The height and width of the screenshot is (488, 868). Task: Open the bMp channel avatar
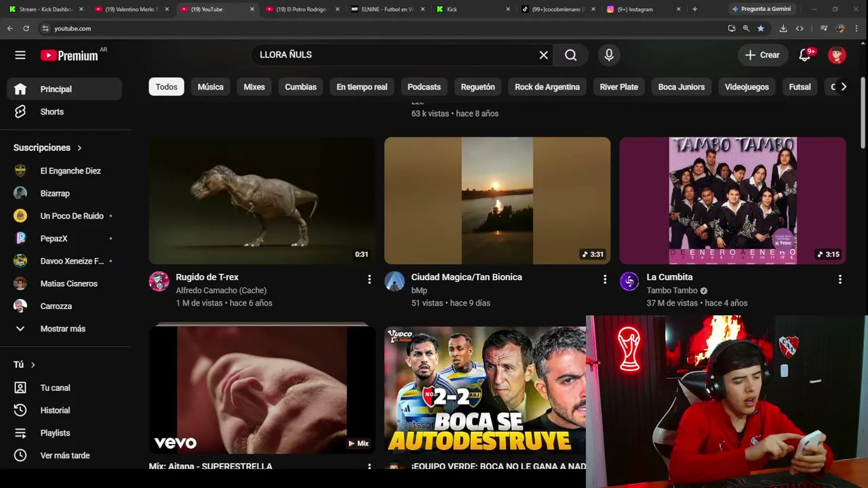pyautogui.click(x=395, y=281)
